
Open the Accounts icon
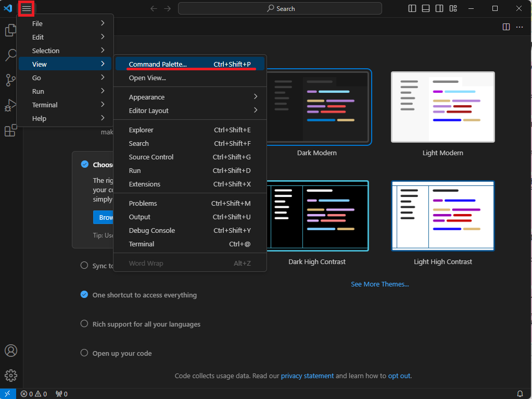tap(11, 351)
